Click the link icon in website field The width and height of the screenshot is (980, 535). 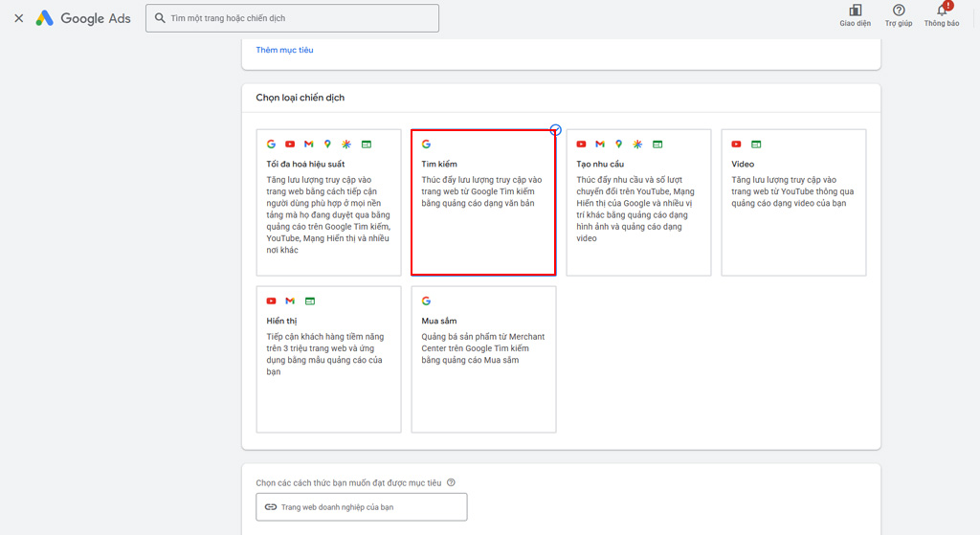271,507
